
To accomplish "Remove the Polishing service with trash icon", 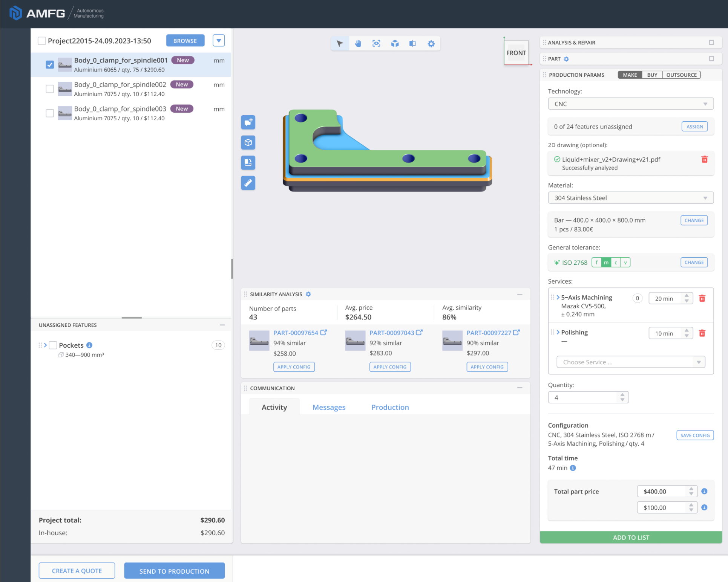I will pos(702,333).
